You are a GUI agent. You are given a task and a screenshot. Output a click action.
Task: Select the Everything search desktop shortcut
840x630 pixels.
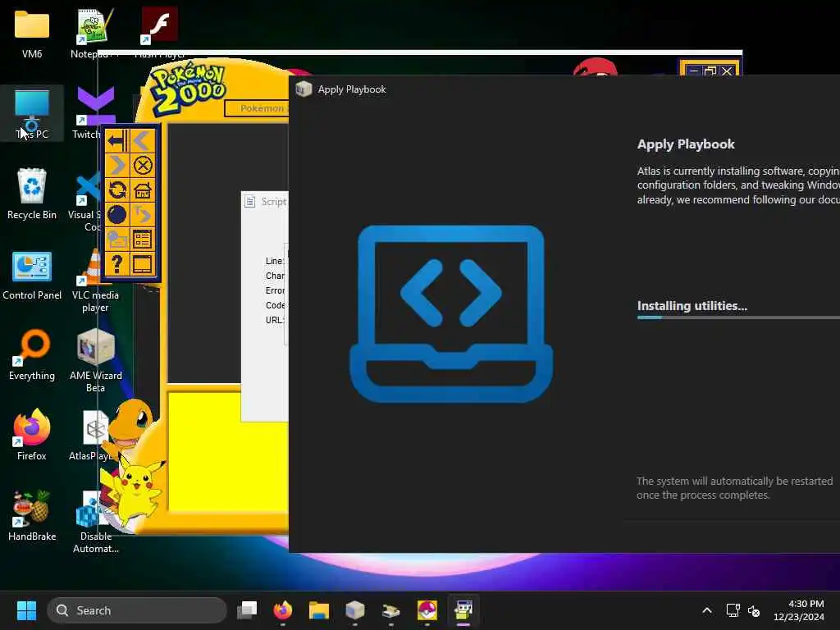[x=32, y=355]
